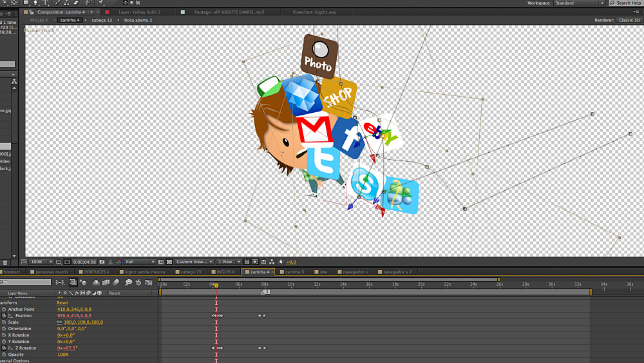Click the Pixel Aspect Ratio Correction icon
644x363 pixels.
[x=247, y=262]
